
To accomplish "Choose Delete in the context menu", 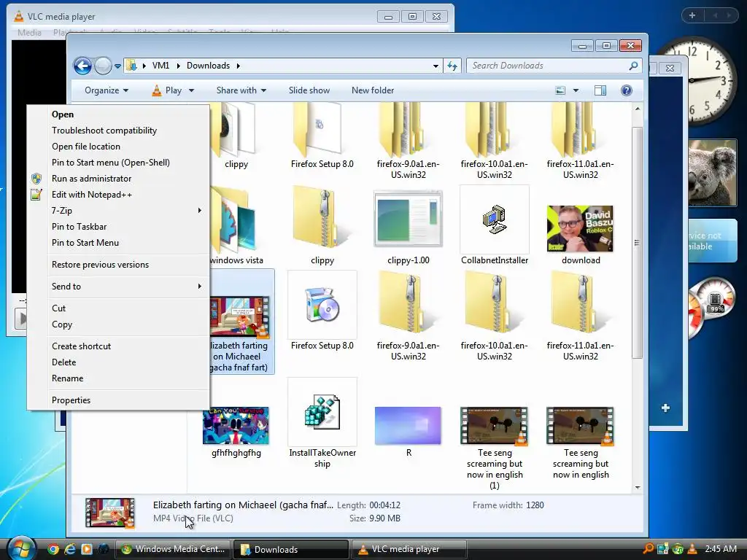I will click(x=118, y=362).
